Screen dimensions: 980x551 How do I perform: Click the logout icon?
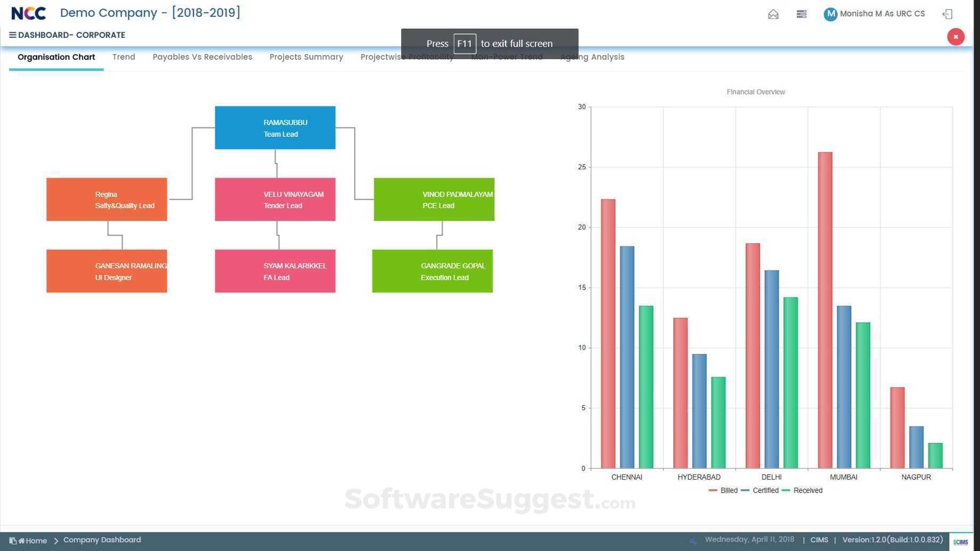click(948, 14)
